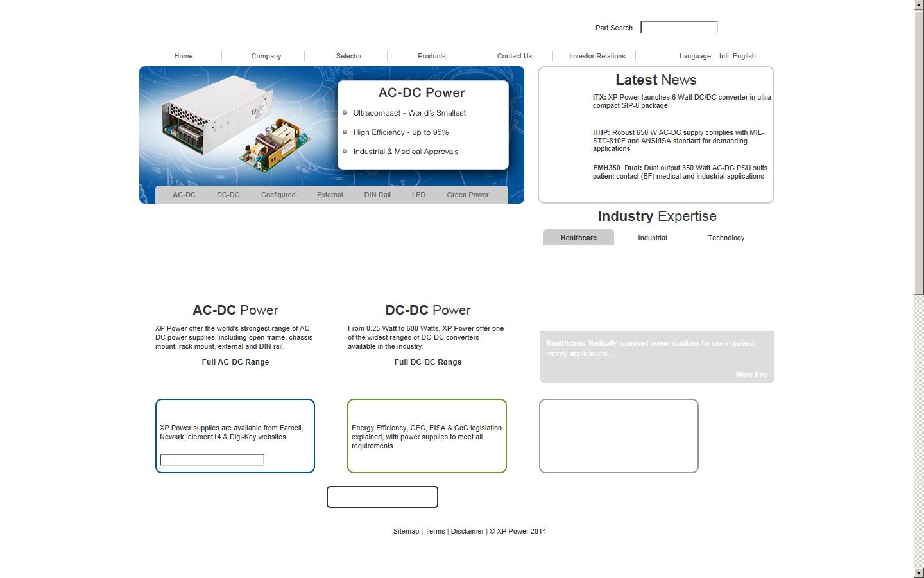This screenshot has height=578, width=924.
Task: Open the Products section
Action: click(431, 56)
